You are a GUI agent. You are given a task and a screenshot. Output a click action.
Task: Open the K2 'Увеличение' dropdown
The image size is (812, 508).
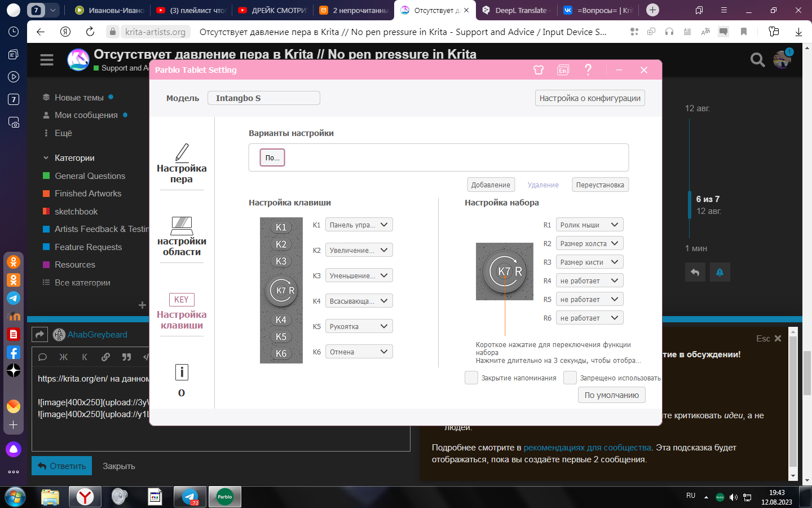(x=359, y=250)
